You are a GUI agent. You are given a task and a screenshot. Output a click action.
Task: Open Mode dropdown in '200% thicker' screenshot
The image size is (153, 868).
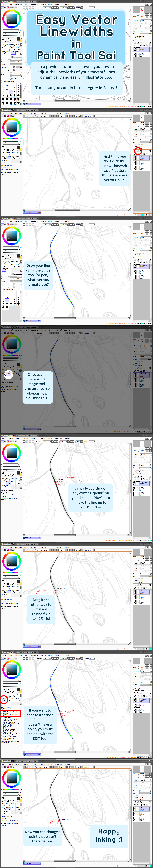click(x=146, y=465)
